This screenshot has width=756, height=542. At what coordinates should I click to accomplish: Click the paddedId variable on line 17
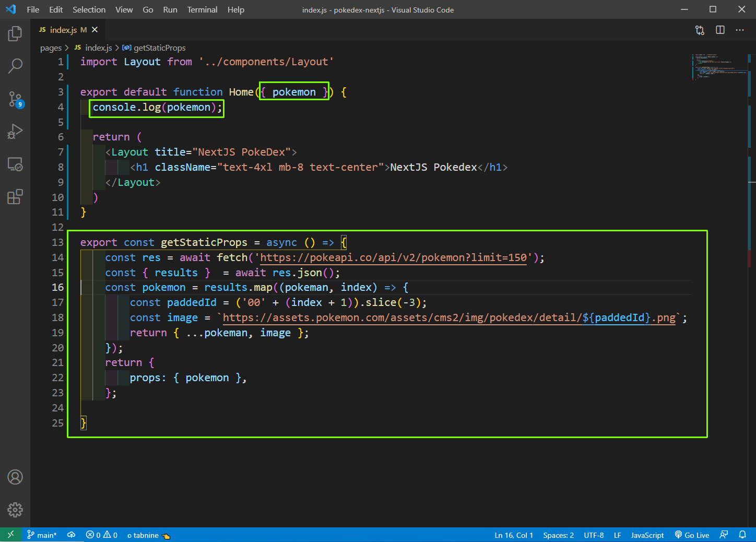pyautogui.click(x=192, y=302)
